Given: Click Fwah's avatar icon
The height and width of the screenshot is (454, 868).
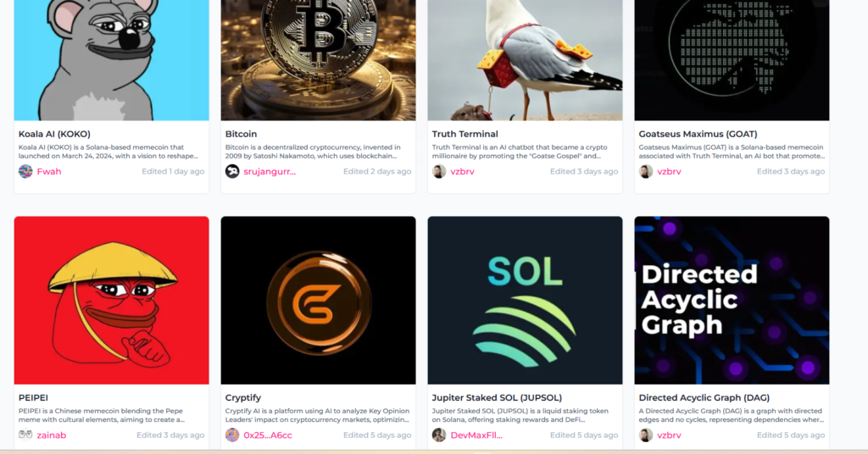Looking at the screenshot, I should pos(25,171).
